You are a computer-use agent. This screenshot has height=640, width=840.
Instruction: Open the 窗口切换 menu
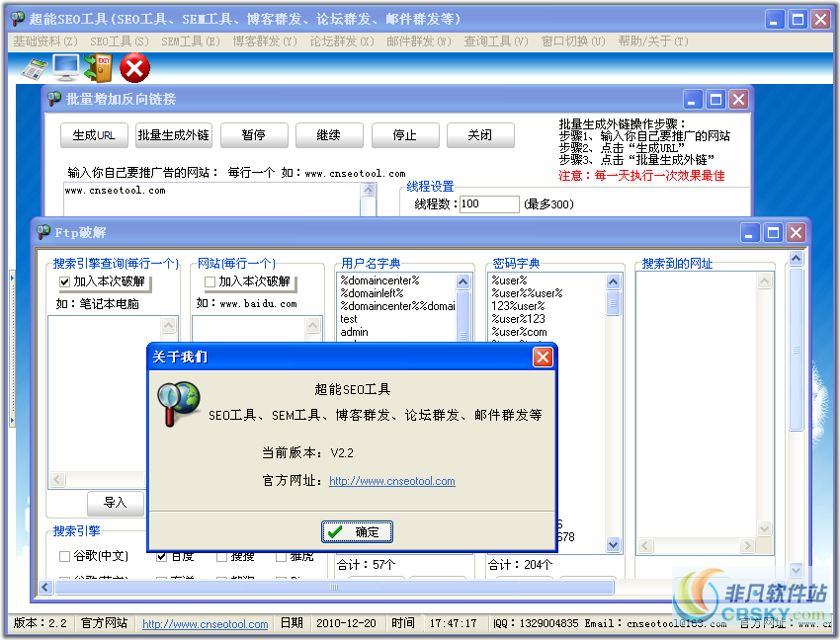click(573, 41)
